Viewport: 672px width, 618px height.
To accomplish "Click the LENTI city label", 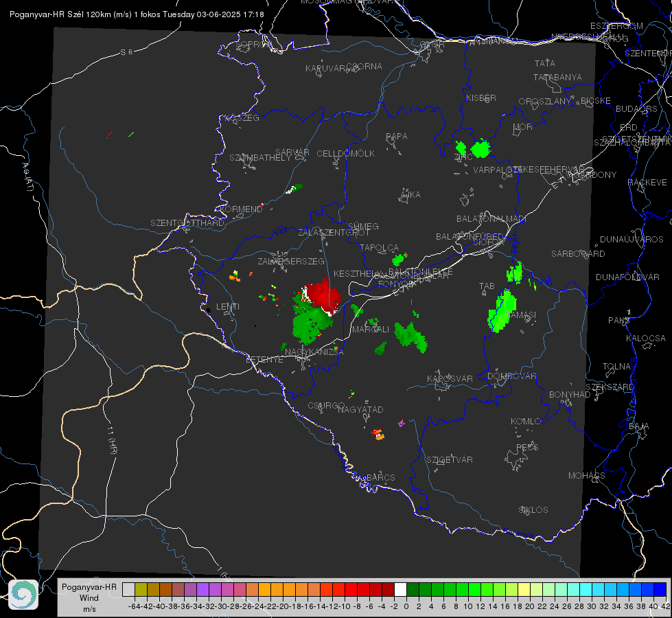I will [228, 307].
